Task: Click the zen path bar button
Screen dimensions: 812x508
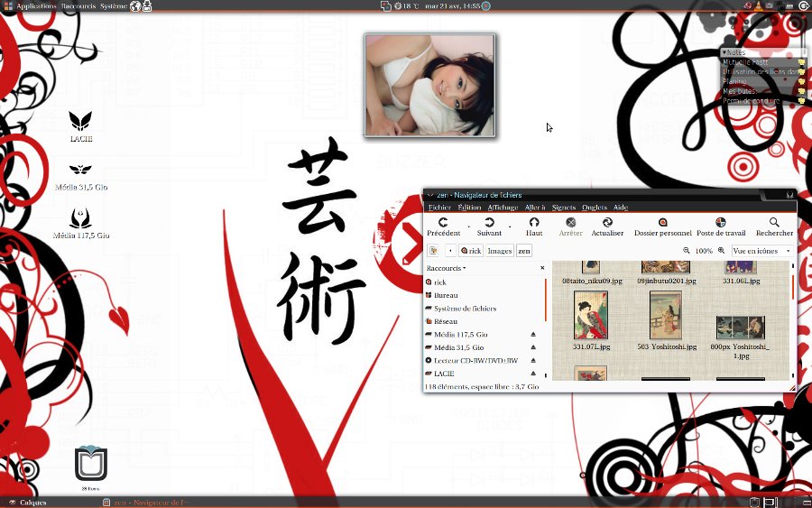Action: tap(524, 251)
